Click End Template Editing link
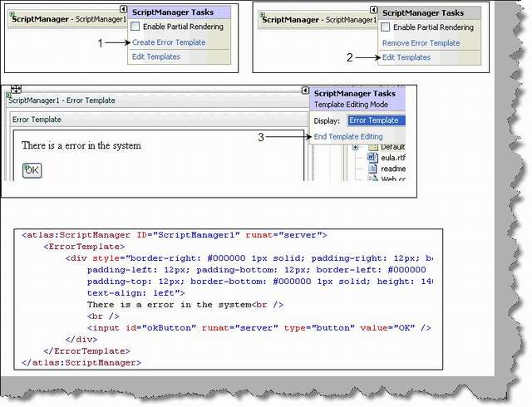 [348, 137]
